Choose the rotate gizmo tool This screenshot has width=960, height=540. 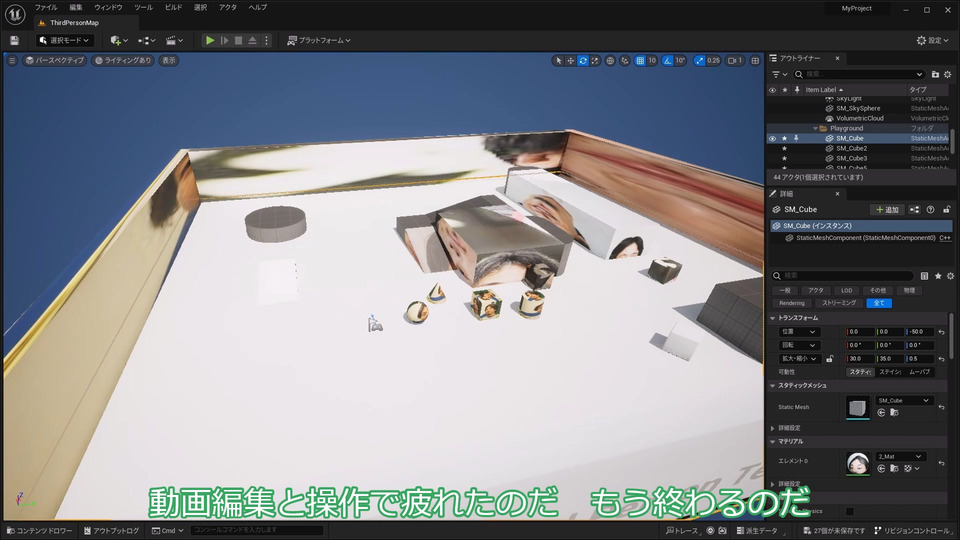coord(583,61)
